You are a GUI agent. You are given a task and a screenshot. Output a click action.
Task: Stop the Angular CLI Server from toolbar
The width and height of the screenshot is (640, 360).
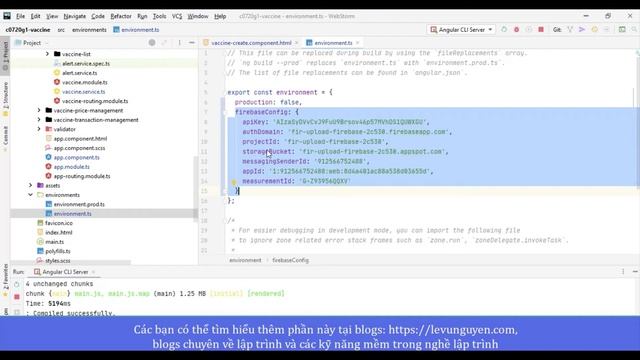(x=541, y=29)
